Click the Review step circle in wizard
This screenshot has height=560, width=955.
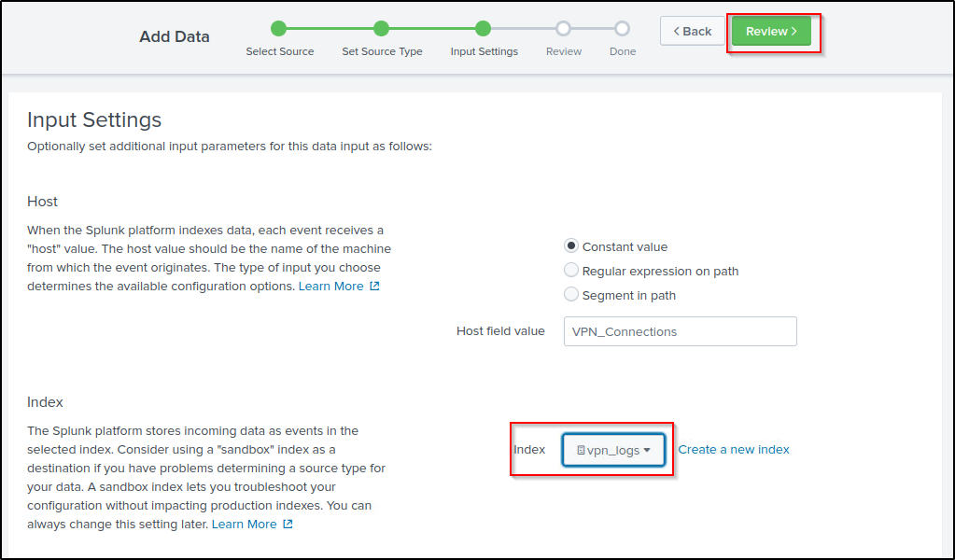click(563, 29)
